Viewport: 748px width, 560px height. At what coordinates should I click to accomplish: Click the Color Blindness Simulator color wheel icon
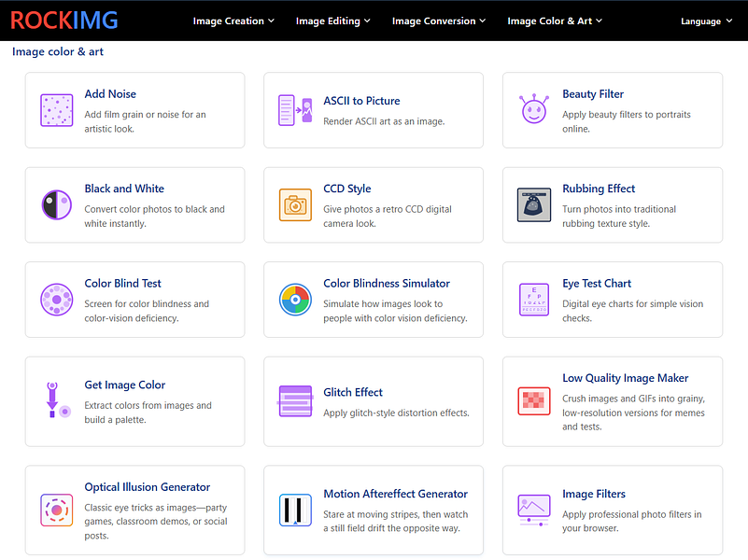(295, 300)
